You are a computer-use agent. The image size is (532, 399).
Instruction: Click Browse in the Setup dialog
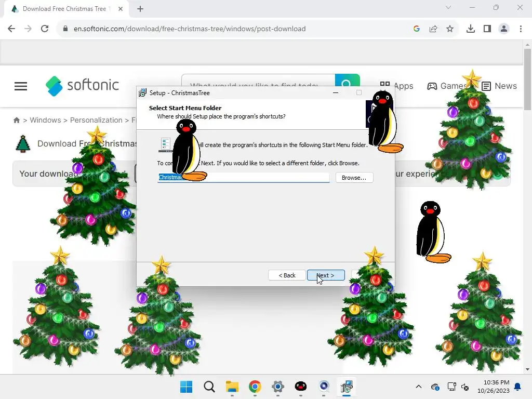tap(354, 178)
